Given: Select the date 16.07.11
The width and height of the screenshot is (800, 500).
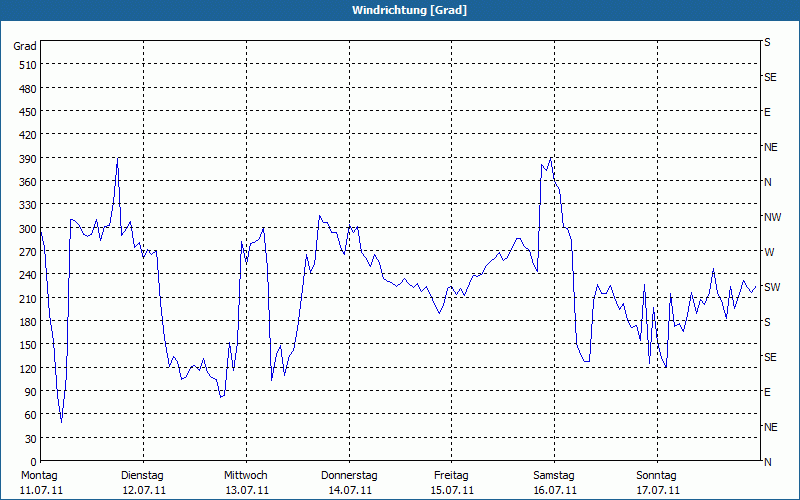Looking at the screenshot, I should [x=555, y=491].
